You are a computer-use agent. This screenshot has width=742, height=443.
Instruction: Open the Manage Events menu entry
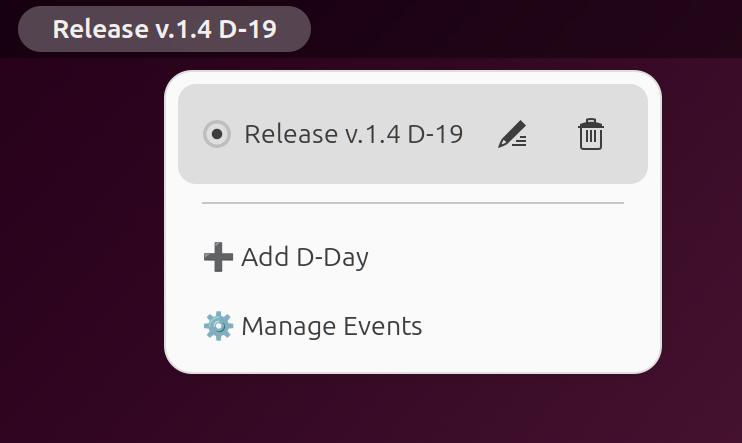[x=312, y=326]
